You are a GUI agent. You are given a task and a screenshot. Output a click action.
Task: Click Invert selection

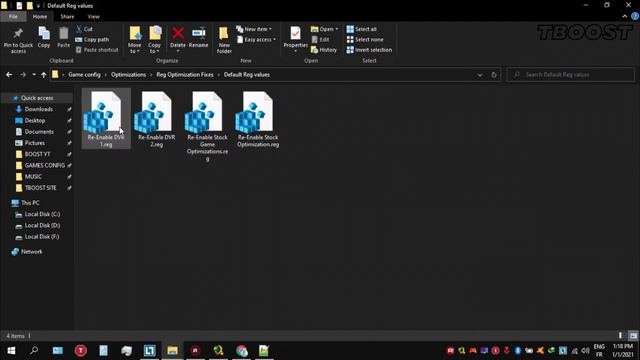coord(369,50)
